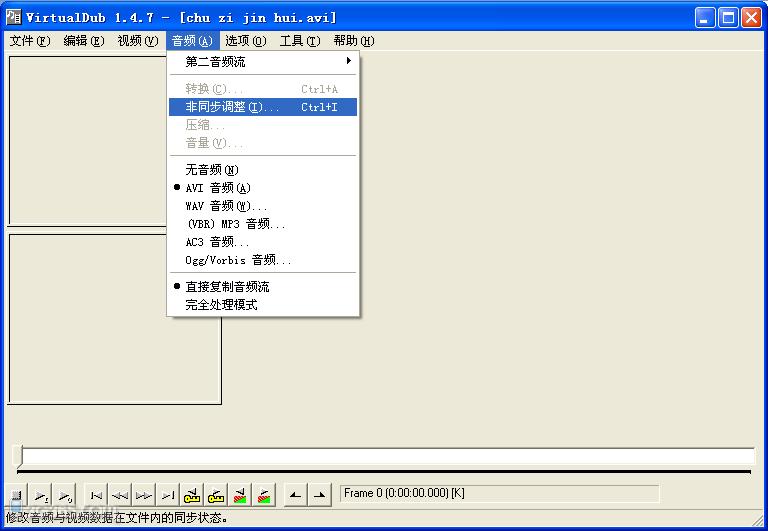The width and height of the screenshot is (768, 531).
Task: Close the 音频(A) menu header
Action: 192,41
